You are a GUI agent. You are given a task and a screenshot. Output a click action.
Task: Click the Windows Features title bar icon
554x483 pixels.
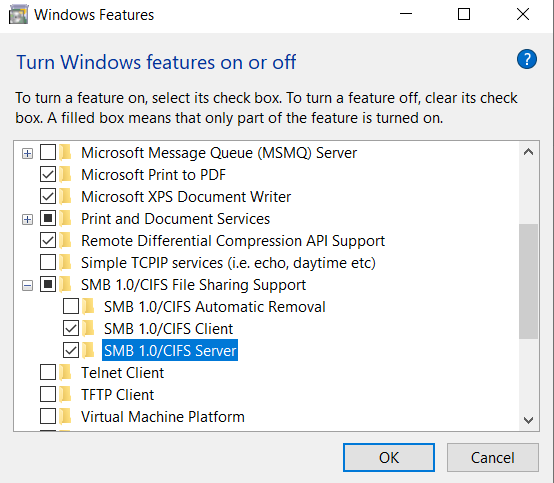click(18, 14)
